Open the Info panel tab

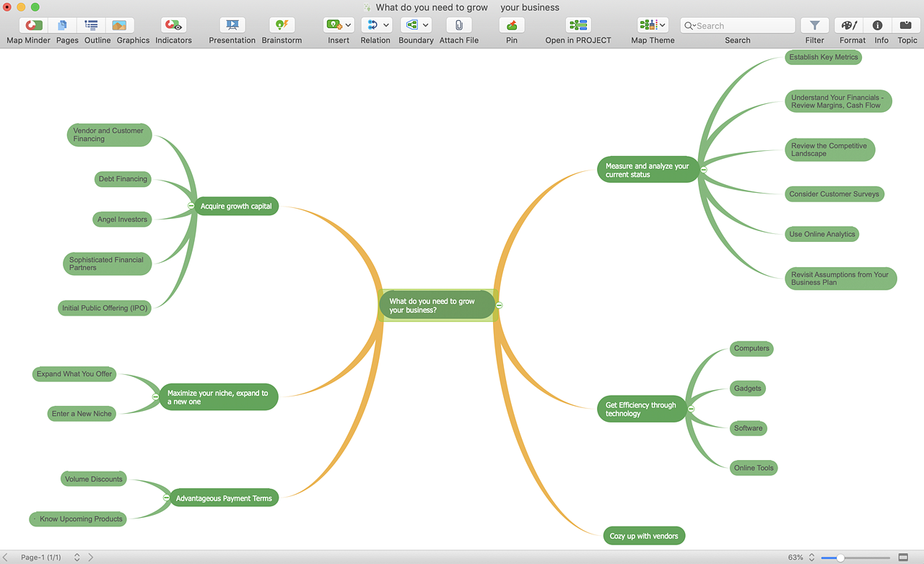pos(878,25)
